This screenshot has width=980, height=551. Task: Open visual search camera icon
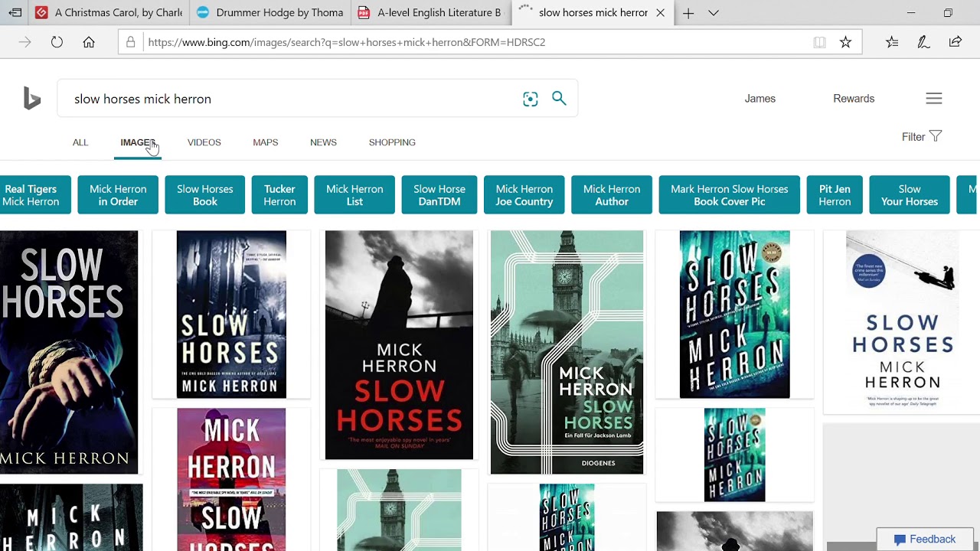531,99
